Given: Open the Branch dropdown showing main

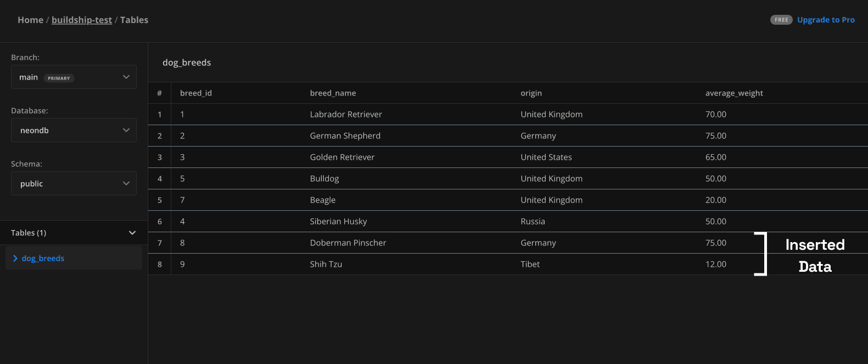Looking at the screenshot, I should [74, 77].
